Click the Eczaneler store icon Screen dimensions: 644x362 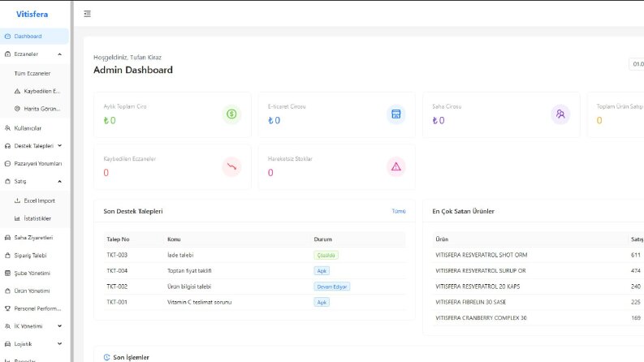pyautogui.click(x=7, y=54)
